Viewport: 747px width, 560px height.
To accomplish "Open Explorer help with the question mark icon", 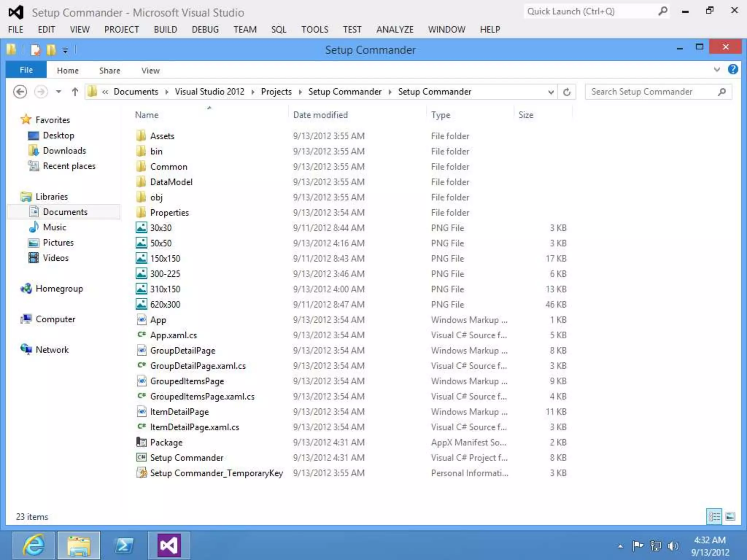I will click(732, 69).
